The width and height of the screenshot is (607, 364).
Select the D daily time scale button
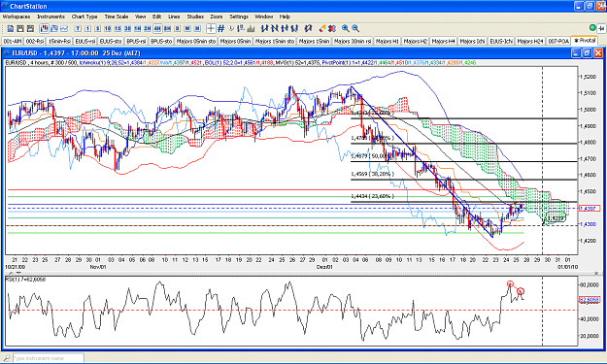pyautogui.click(x=178, y=28)
